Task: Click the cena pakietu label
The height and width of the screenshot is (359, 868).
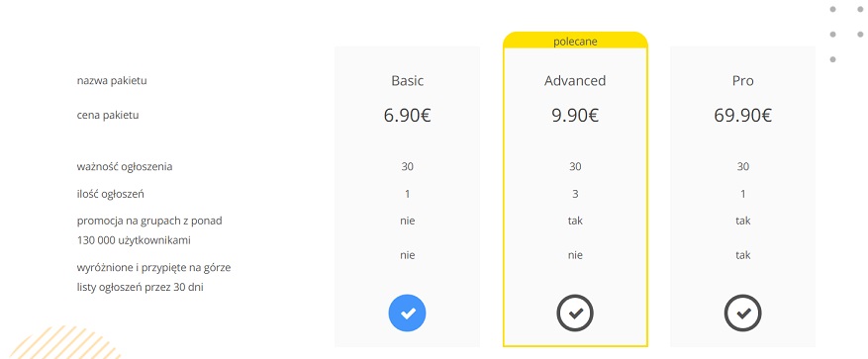Action: 108,116
